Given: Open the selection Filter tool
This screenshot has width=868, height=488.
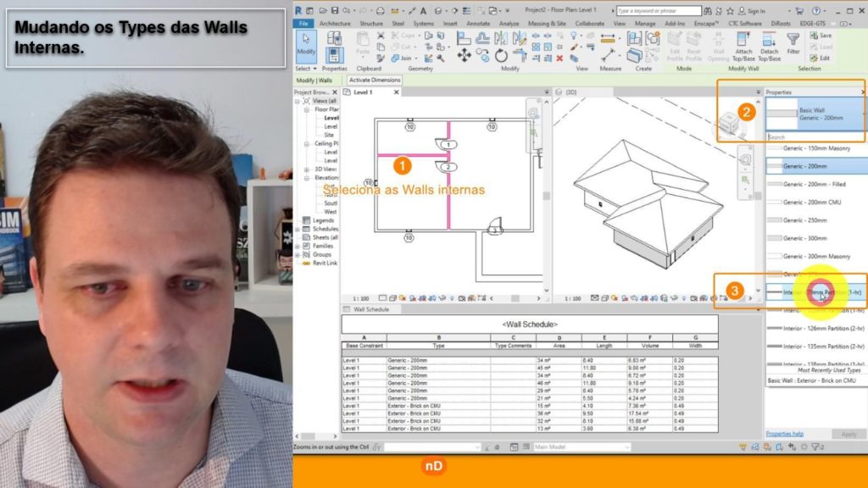Looking at the screenshot, I should [x=793, y=46].
